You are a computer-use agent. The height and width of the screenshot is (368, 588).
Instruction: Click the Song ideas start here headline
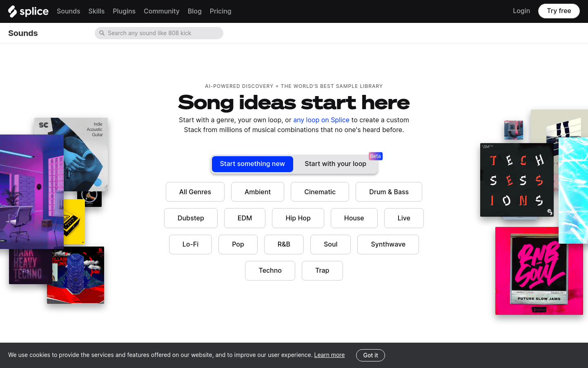[294, 102]
